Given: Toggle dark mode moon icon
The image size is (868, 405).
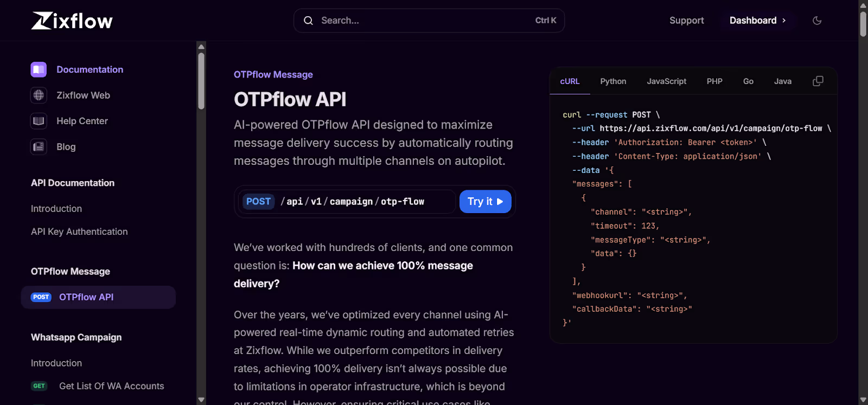Looking at the screenshot, I should point(817,21).
